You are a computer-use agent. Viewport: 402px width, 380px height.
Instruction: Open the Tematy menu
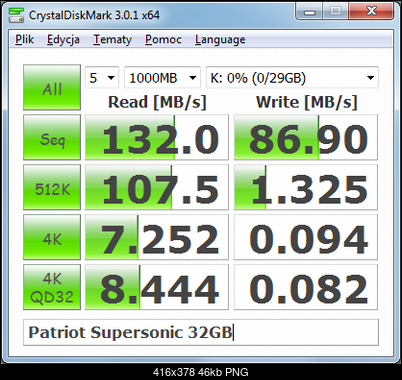(112, 40)
